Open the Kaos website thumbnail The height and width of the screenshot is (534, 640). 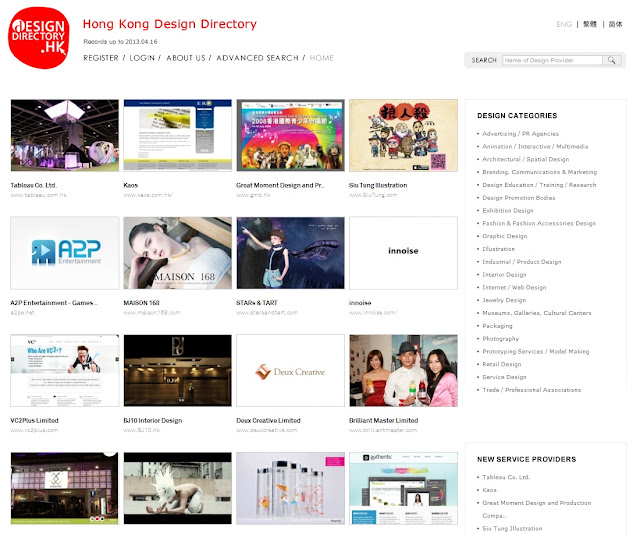pyautogui.click(x=178, y=135)
